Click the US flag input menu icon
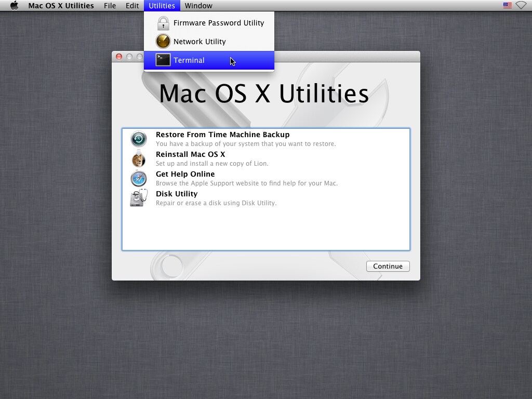 (x=507, y=5)
